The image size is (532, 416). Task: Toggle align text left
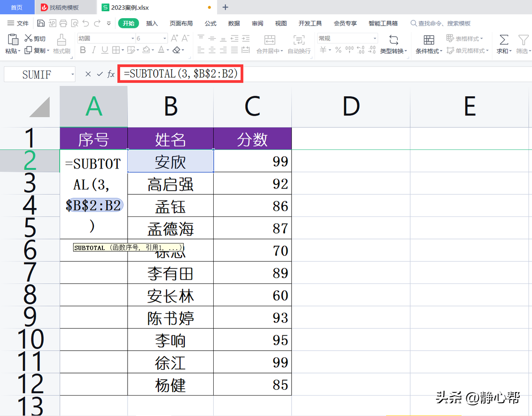pos(201,50)
